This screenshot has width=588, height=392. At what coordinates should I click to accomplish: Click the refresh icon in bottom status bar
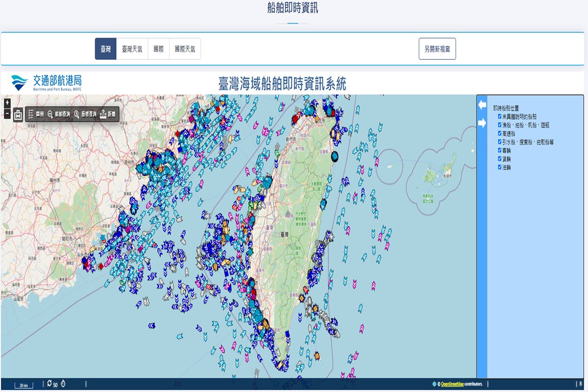pyautogui.click(x=49, y=384)
